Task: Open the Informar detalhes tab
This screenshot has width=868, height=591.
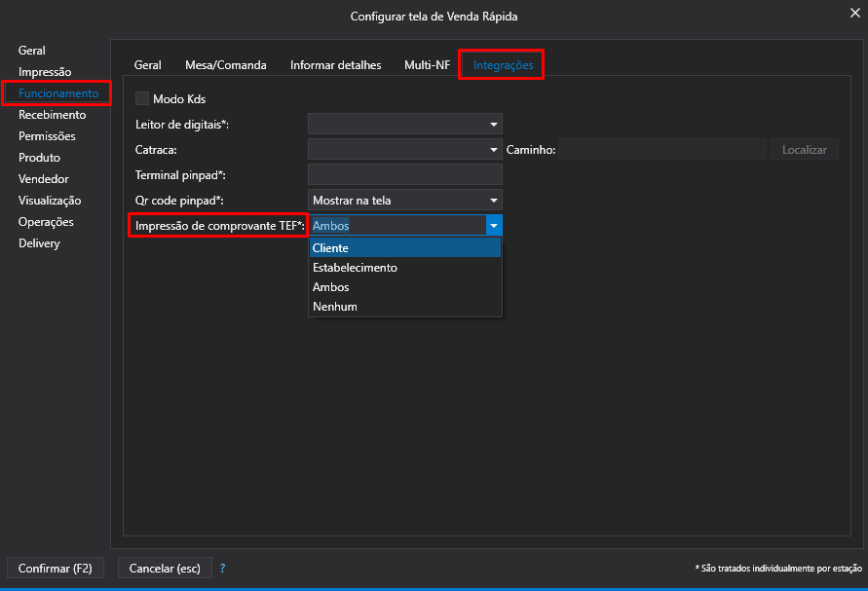Action: [335, 65]
